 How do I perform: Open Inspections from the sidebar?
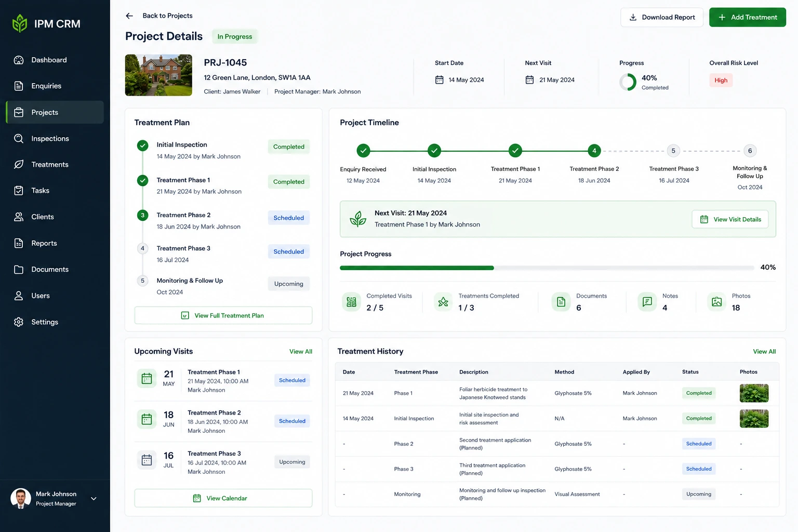click(55, 139)
